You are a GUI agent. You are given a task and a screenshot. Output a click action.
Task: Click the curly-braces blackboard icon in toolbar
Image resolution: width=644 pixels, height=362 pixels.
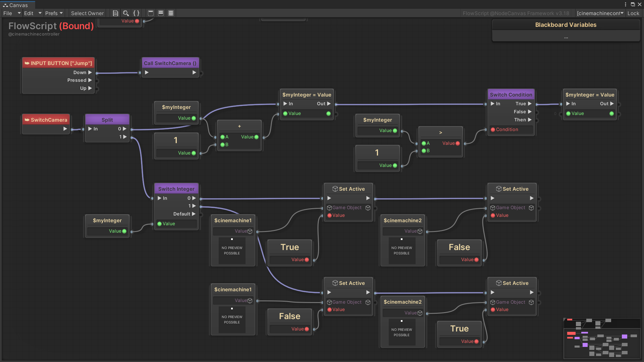136,13
